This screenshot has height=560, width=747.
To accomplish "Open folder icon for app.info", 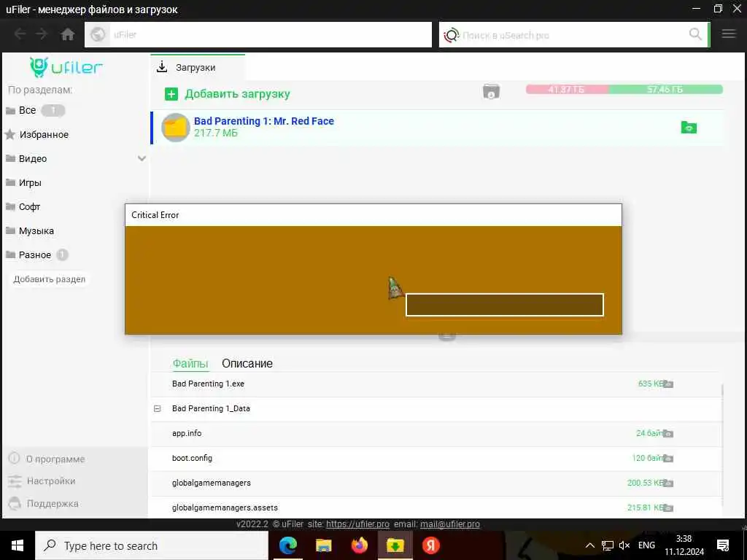I will click(668, 433).
